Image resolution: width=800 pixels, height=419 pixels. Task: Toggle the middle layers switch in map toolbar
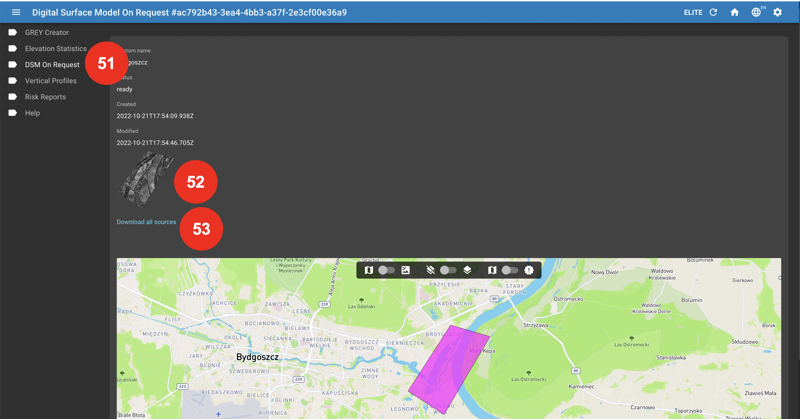tap(448, 270)
